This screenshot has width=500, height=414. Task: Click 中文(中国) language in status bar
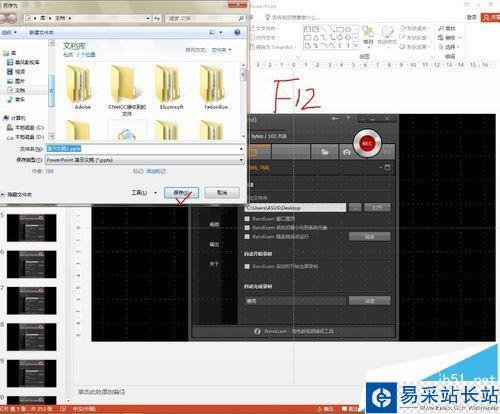pyautogui.click(x=84, y=409)
